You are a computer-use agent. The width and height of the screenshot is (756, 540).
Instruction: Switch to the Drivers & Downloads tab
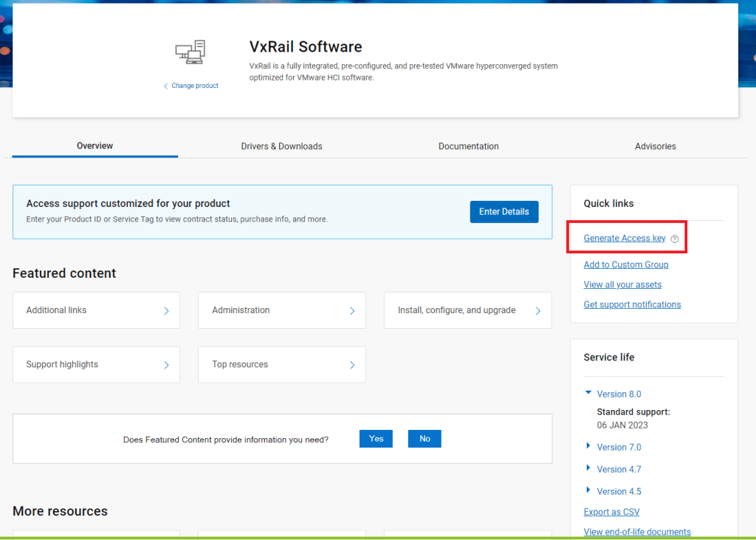tap(281, 146)
